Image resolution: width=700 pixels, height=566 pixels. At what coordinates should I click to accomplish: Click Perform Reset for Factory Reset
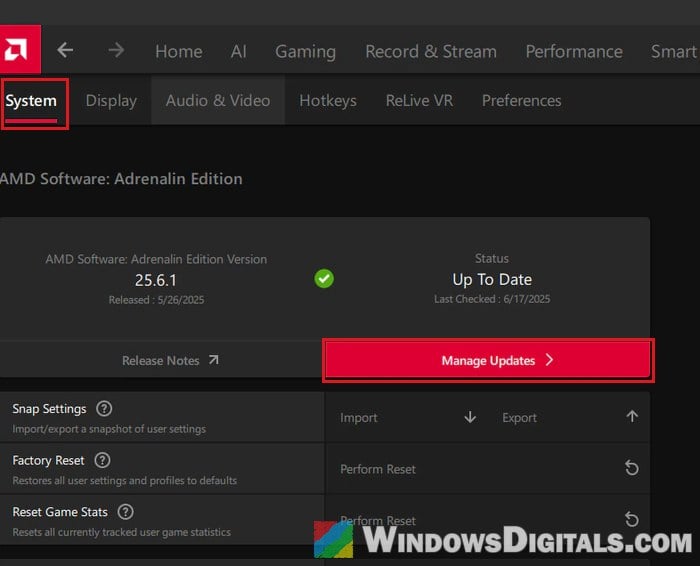tap(488, 469)
